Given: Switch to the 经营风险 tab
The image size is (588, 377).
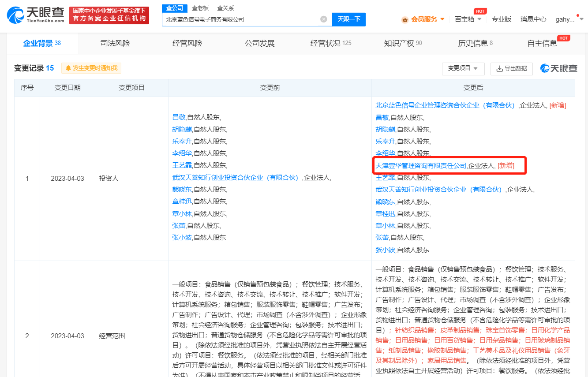Looking at the screenshot, I should tap(187, 43).
